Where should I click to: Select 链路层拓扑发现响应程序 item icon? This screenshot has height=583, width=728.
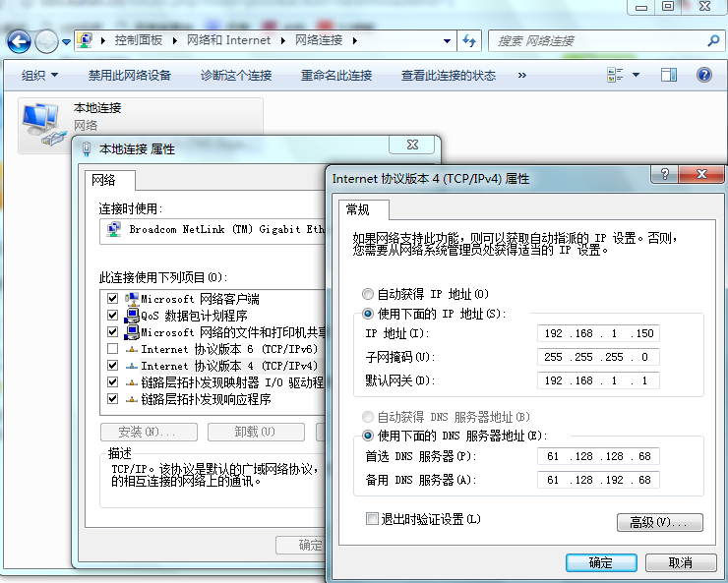pyautogui.click(x=132, y=399)
